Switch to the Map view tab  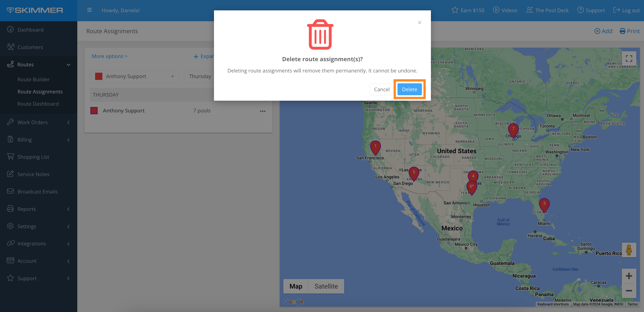click(296, 286)
